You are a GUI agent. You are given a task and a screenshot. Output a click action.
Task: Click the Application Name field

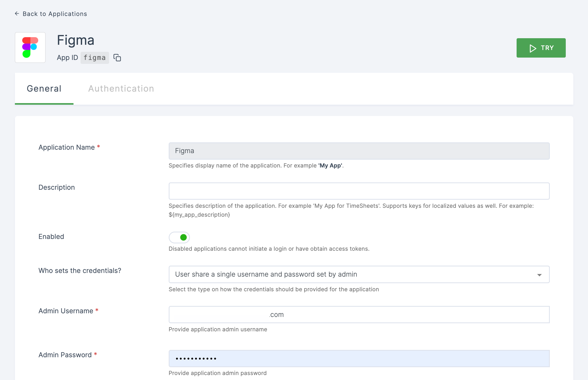[x=359, y=151]
